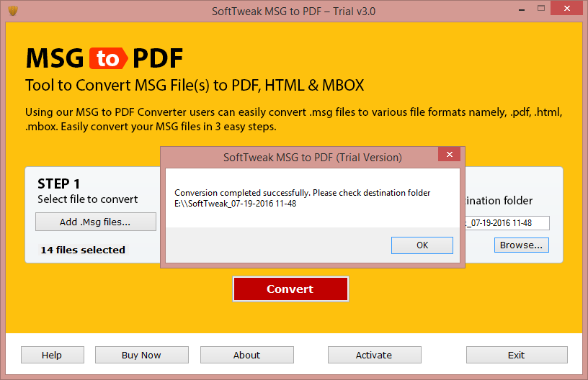Click the '14 files selected' label
Image resolution: width=588 pixels, height=380 pixels.
point(83,250)
